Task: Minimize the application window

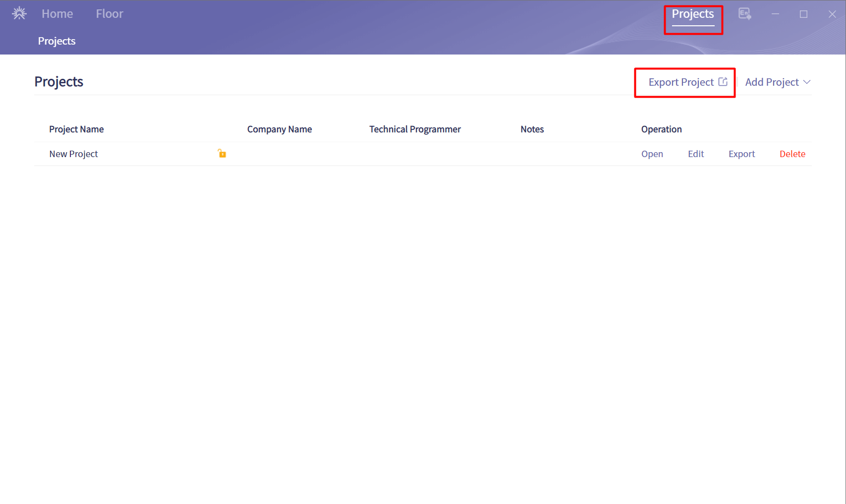Action: [x=775, y=14]
